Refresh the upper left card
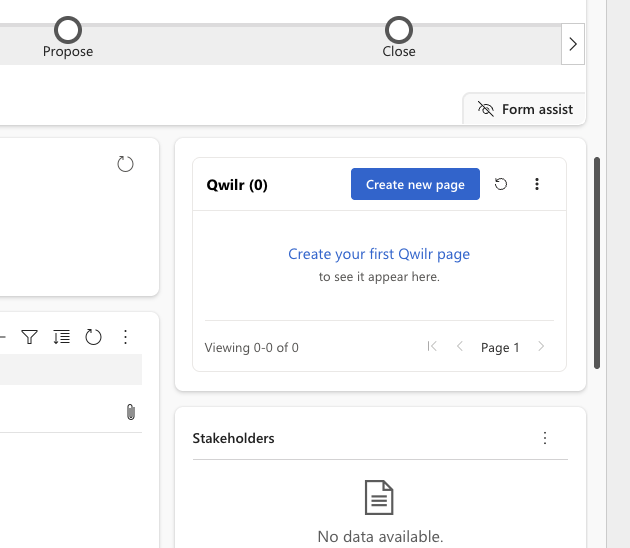Screen dimensions: 630x548 pos(125,164)
